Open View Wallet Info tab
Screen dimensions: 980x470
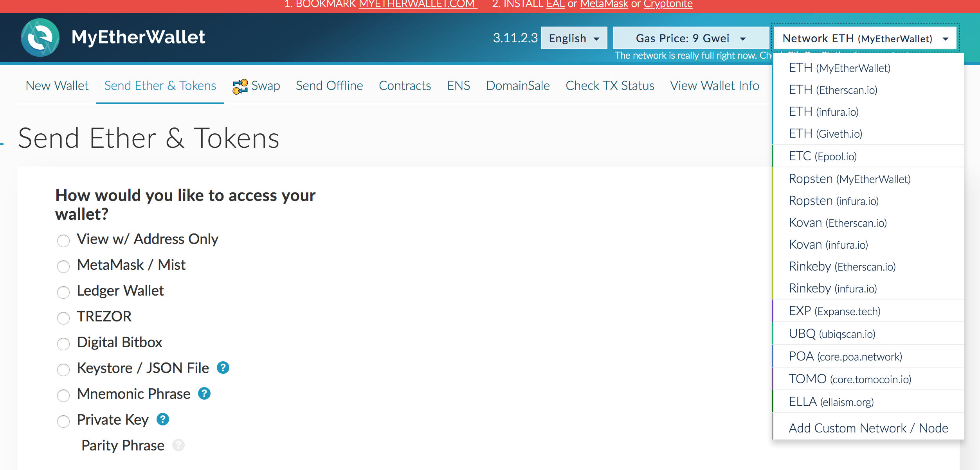point(715,86)
